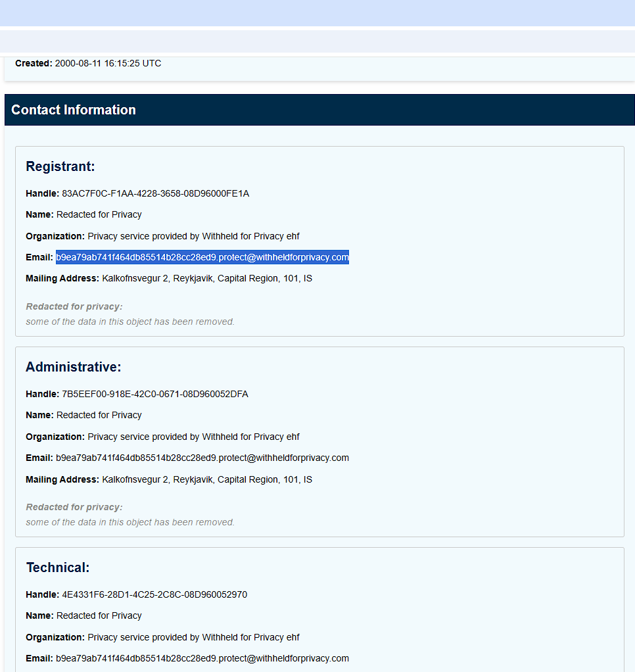Select Technical handle 4E4331F6-28D1-4C25-2C8C-08D960052970

coord(154,595)
